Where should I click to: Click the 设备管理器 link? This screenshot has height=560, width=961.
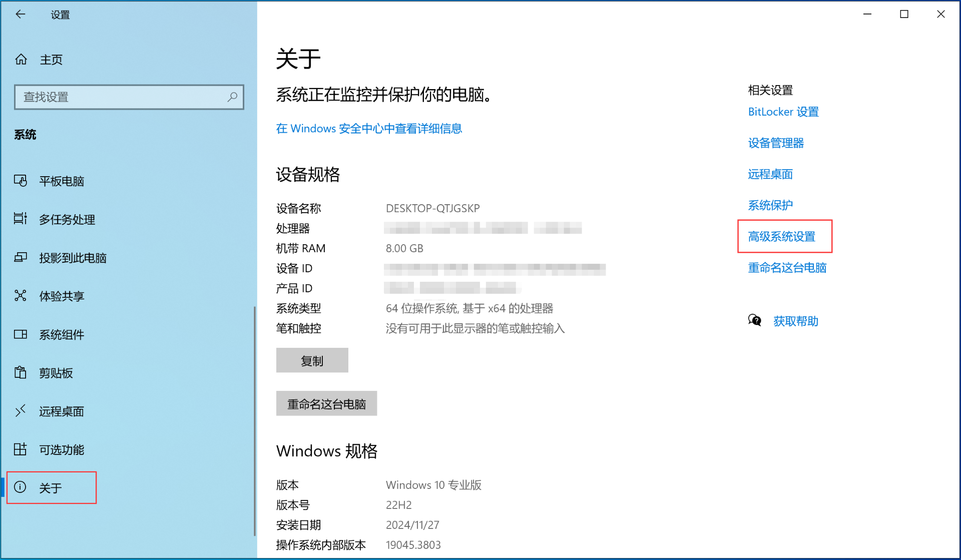[x=775, y=143]
